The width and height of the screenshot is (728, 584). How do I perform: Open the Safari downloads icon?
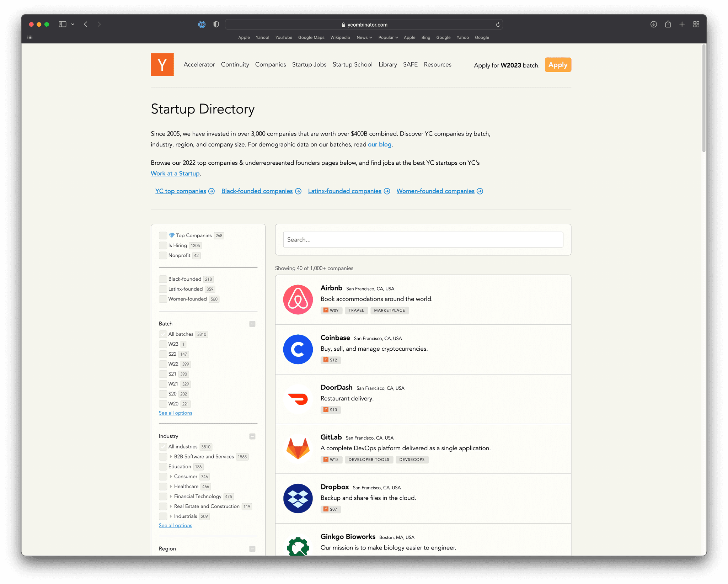tap(653, 24)
